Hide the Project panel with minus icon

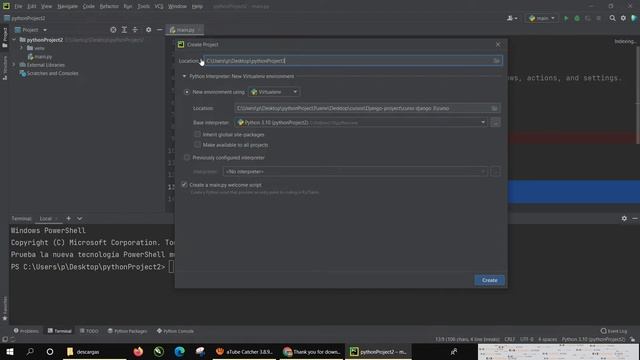(x=160, y=30)
